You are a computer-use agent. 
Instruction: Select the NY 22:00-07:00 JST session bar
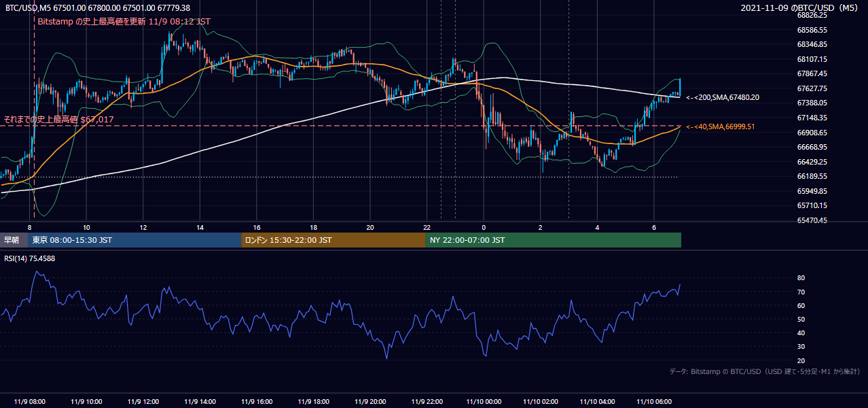point(553,240)
